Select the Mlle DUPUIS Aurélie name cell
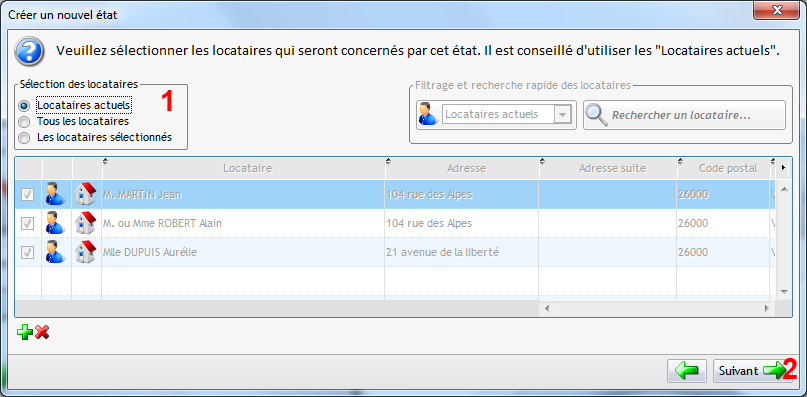807x397 pixels. pos(243,252)
